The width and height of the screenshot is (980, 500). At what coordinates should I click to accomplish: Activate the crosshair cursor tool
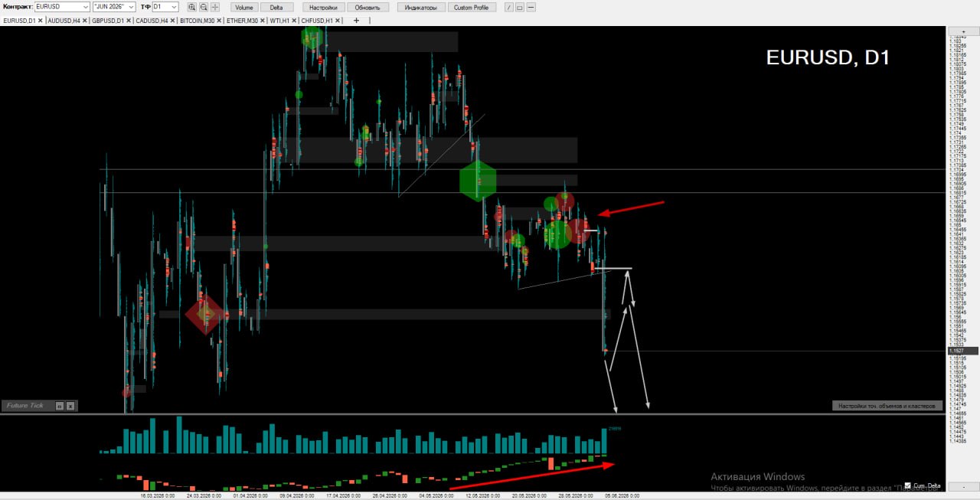(215, 7)
